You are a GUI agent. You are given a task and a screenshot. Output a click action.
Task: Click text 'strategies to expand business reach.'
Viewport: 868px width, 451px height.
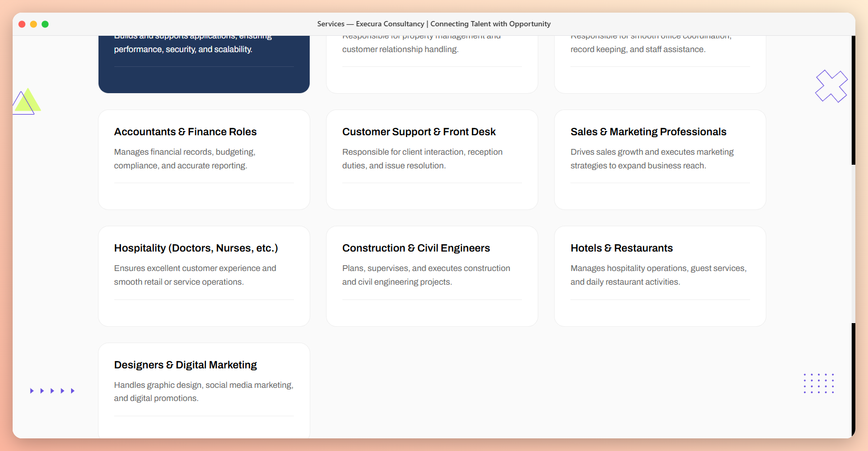click(638, 166)
